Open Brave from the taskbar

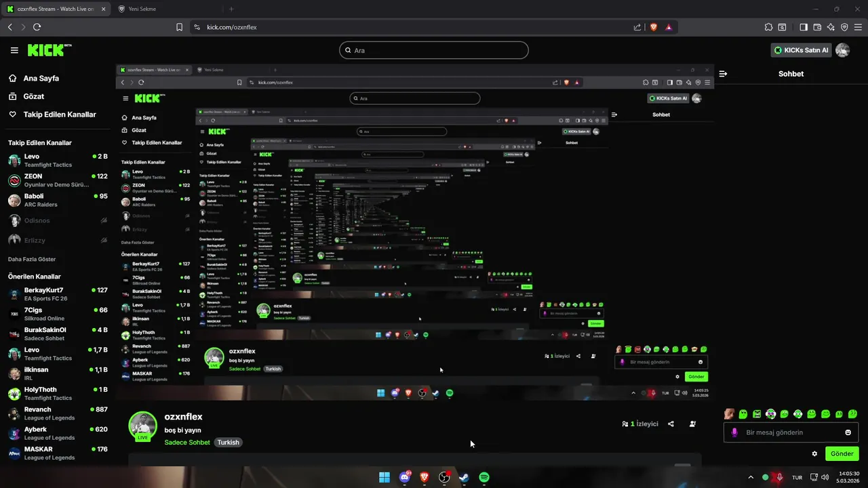point(425,477)
